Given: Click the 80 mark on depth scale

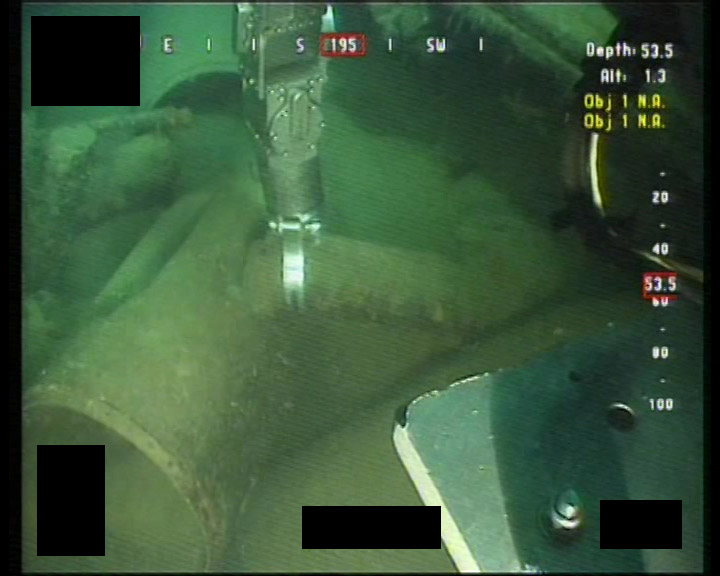Looking at the screenshot, I should pyautogui.click(x=660, y=353).
